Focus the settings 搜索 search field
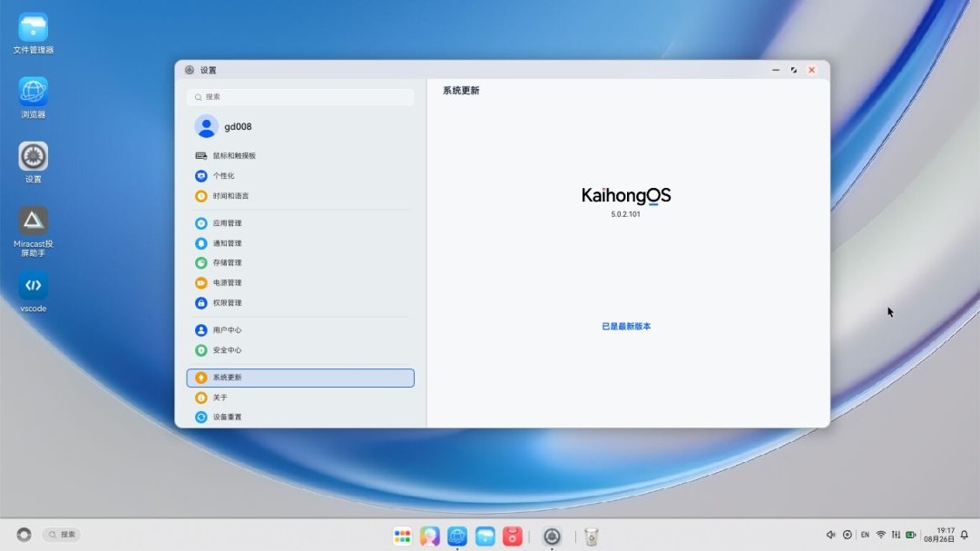Viewport: 980px width, 551px height. (x=300, y=97)
